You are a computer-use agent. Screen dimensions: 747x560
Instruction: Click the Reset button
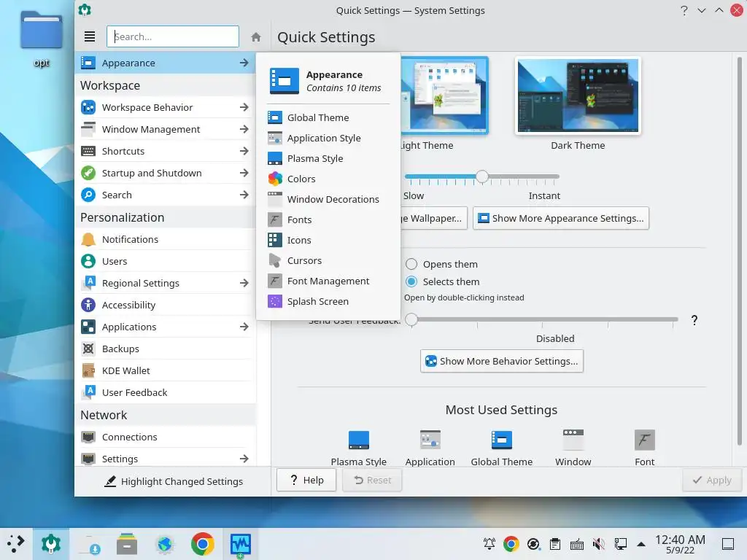372,481
